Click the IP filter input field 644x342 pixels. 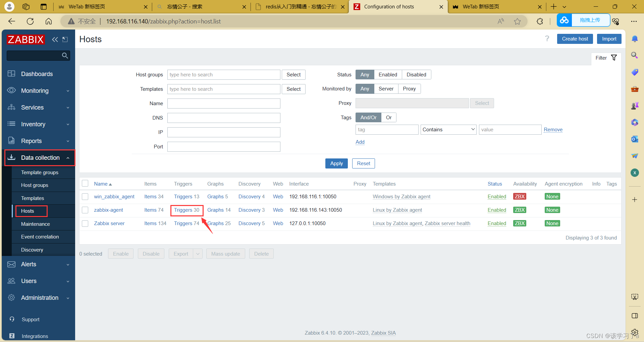[224, 132]
